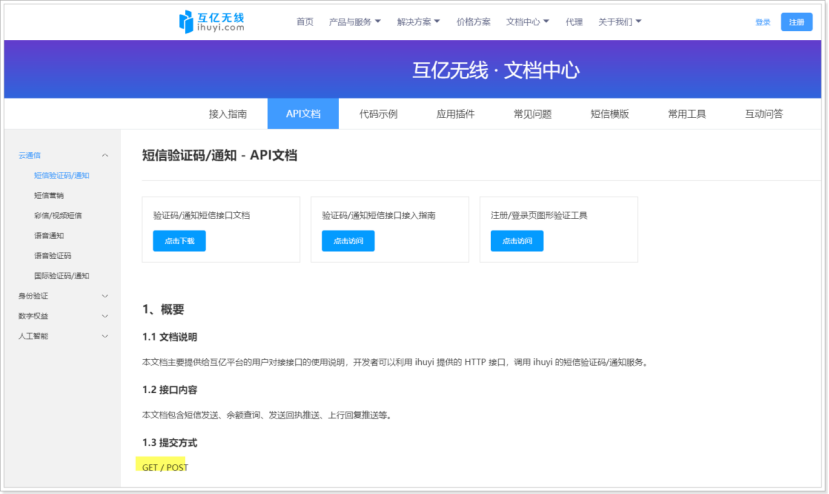Switch to the 短信模版 tab

click(610, 114)
